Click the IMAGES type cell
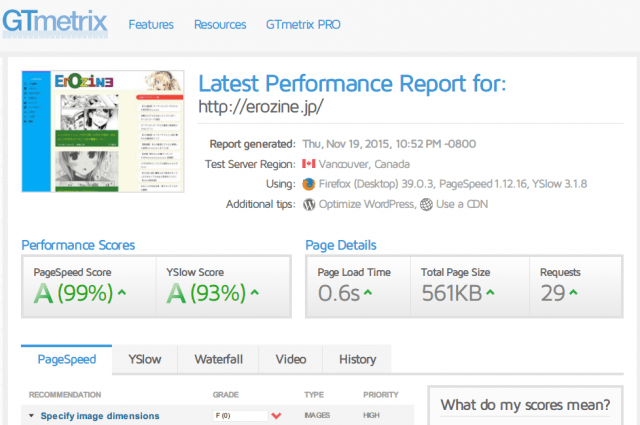640x425 pixels. pos(317,415)
